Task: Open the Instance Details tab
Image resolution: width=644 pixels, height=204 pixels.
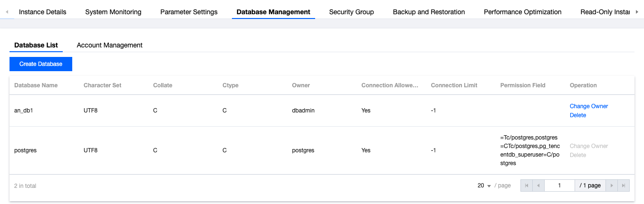Action: click(43, 12)
